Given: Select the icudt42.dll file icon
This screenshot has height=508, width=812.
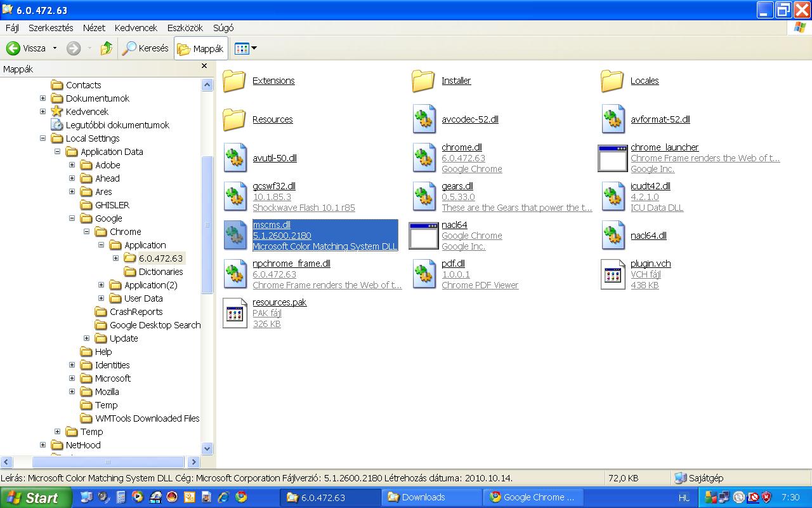Looking at the screenshot, I should coord(613,197).
